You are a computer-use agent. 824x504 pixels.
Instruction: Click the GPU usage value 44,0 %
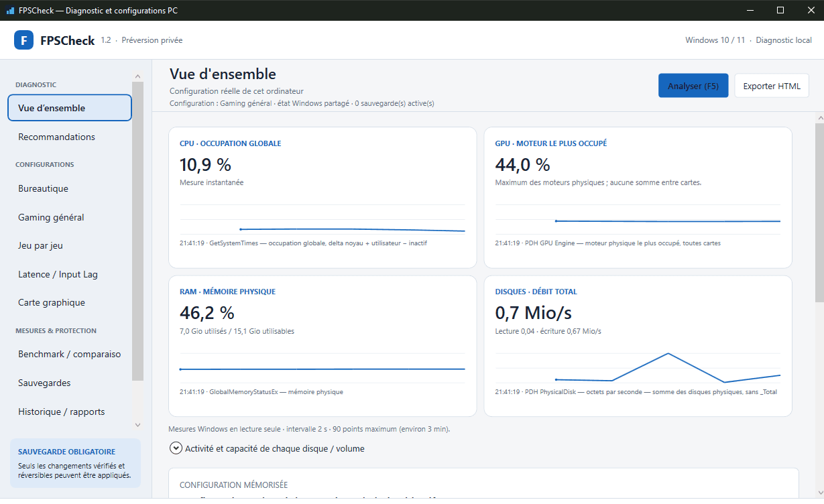pos(522,165)
